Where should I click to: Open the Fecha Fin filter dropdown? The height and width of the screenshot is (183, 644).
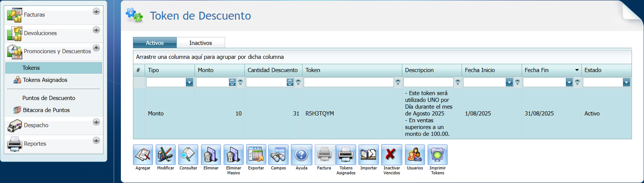click(569, 82)
